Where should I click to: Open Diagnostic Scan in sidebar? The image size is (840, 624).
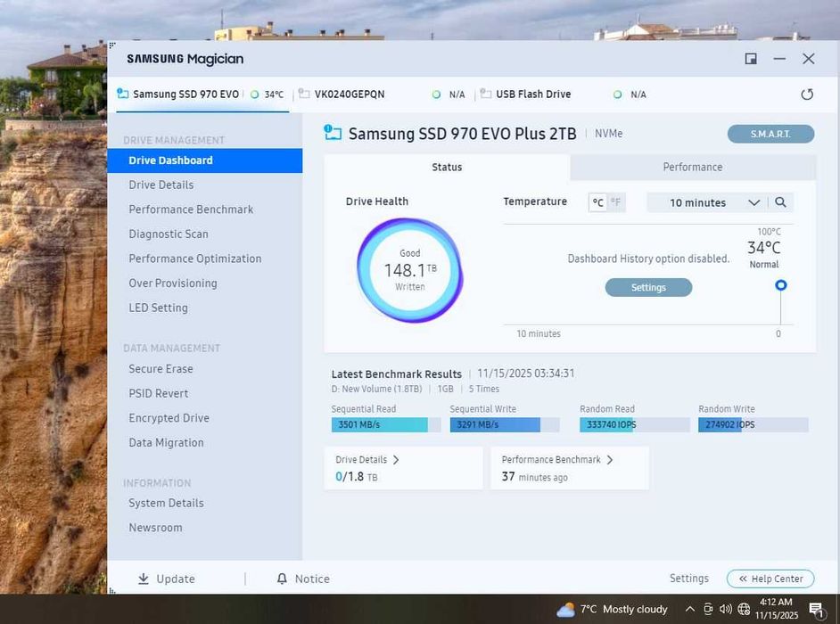tap(204, 234)
